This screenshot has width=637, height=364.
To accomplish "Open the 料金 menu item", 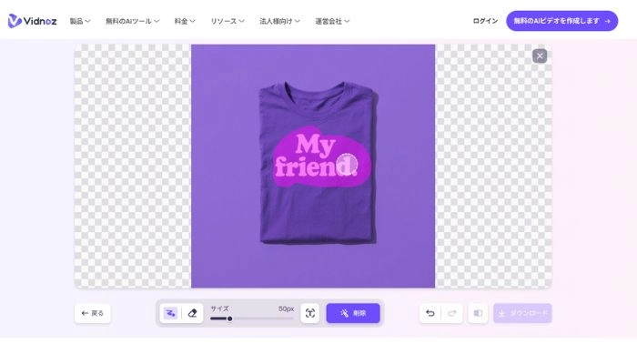I will coord(185,21).
